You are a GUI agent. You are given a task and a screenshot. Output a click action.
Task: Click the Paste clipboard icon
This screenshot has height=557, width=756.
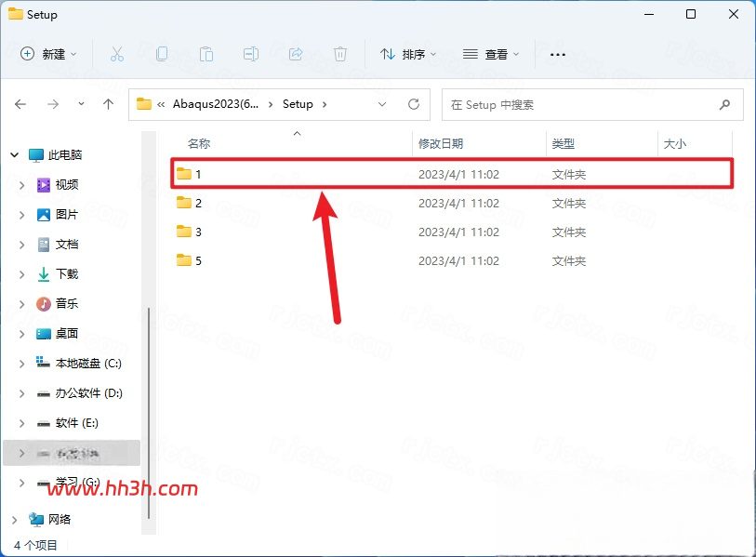pos(206,54)
